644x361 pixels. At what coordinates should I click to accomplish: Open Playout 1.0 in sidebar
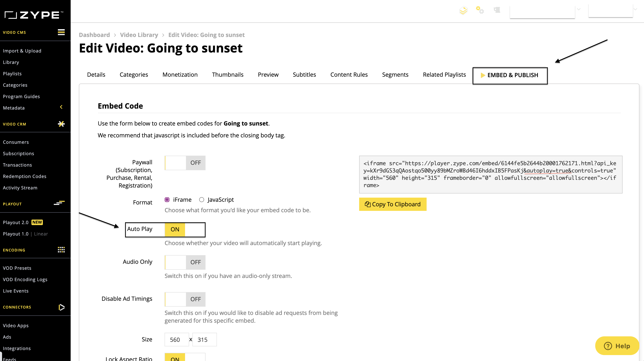(16, 234)
